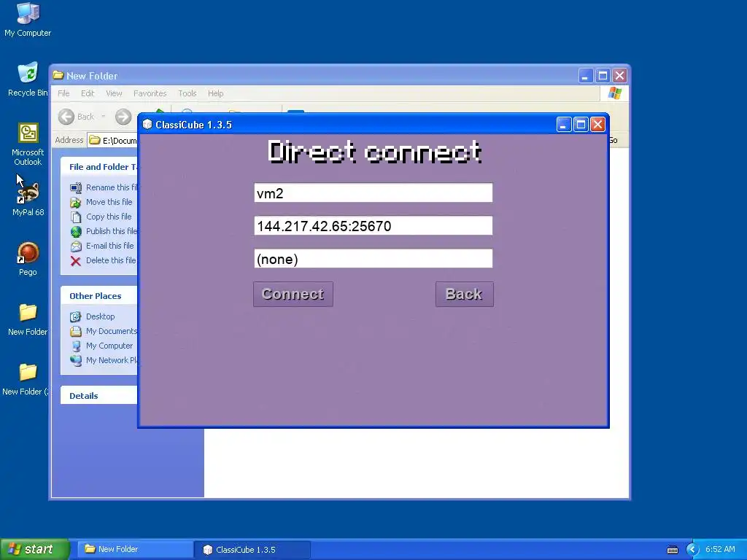747x560 pixels.
Task: Click the Delete this file link
Action: click(x=111, y=261)
